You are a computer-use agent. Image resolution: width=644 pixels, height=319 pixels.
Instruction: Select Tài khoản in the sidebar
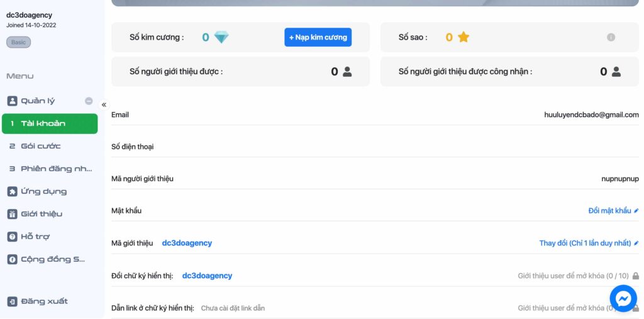pos(50,123)
